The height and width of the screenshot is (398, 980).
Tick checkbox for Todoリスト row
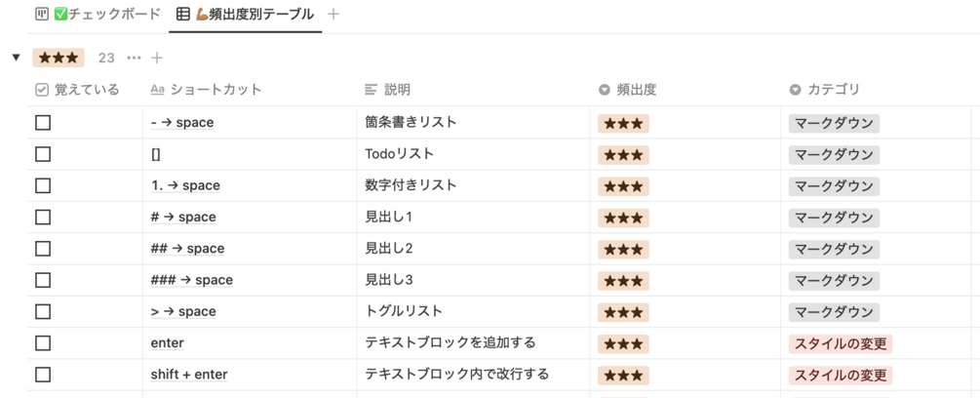pos(43,154)
